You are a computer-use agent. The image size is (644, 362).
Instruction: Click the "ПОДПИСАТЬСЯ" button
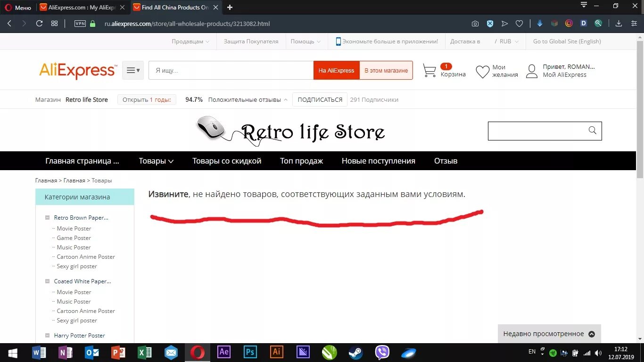pos(320,99)
